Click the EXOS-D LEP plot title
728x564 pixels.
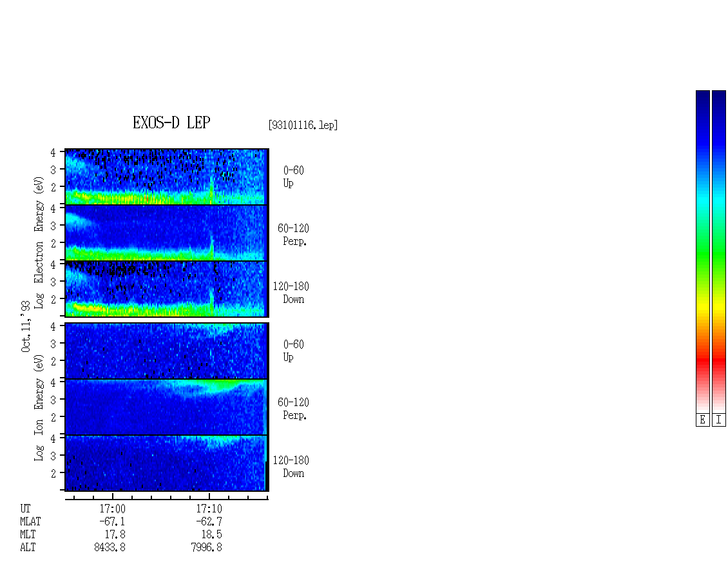tap(171, 122)
